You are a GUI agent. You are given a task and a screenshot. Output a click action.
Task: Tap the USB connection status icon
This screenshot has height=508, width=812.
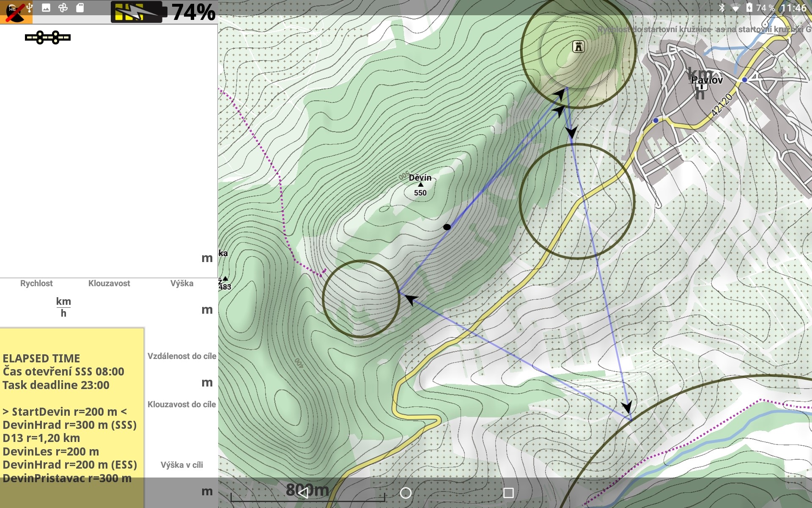tap(29, 8)
